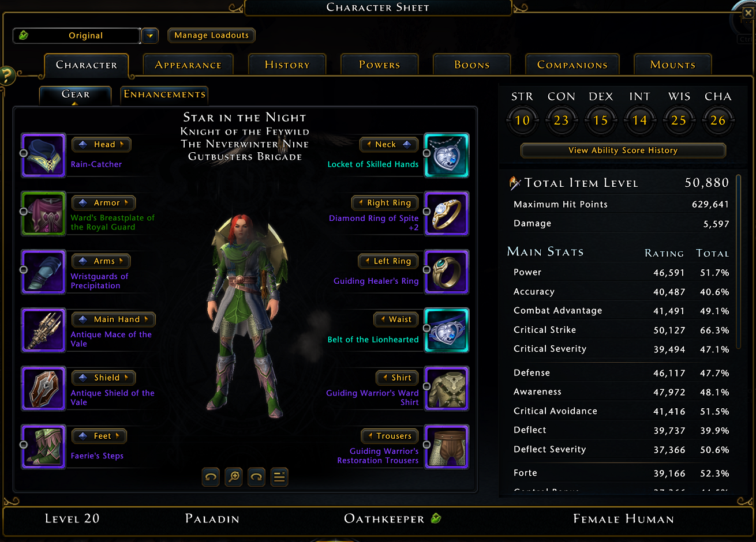Viewport: 756px width, 542px height.
Task: Click the Faerie's Steps boots icon
Action: pyautogui.click(x=43, y=446)
